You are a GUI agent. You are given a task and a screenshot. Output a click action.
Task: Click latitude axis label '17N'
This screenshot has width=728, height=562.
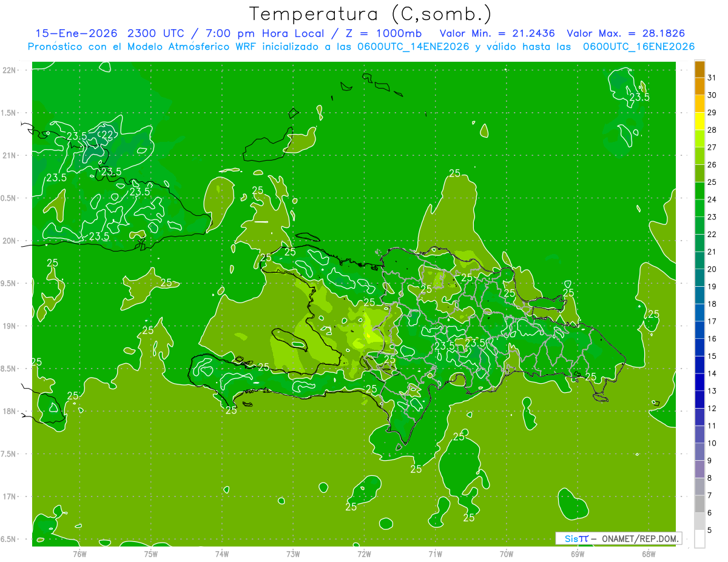point(10,497)
